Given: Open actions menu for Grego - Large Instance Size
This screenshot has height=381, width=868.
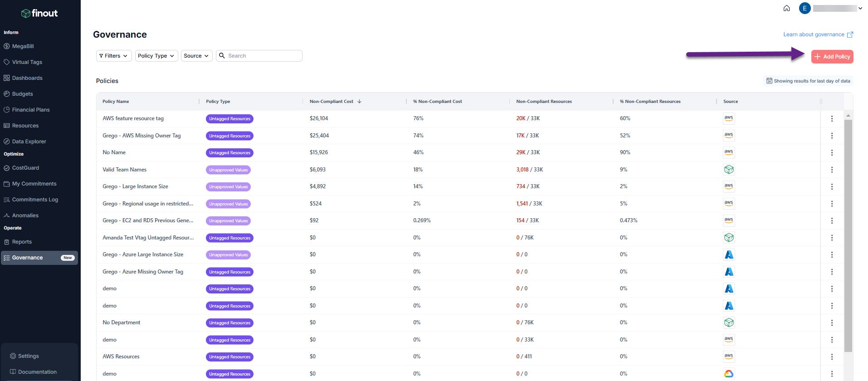Looking at the screenshot, I should [832, 187].
